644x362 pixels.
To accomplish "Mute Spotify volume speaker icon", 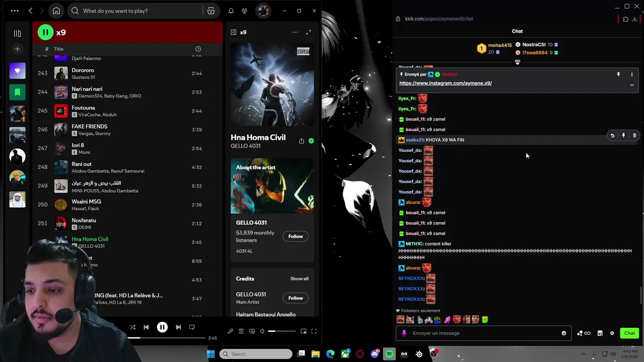I will (262, 331).
